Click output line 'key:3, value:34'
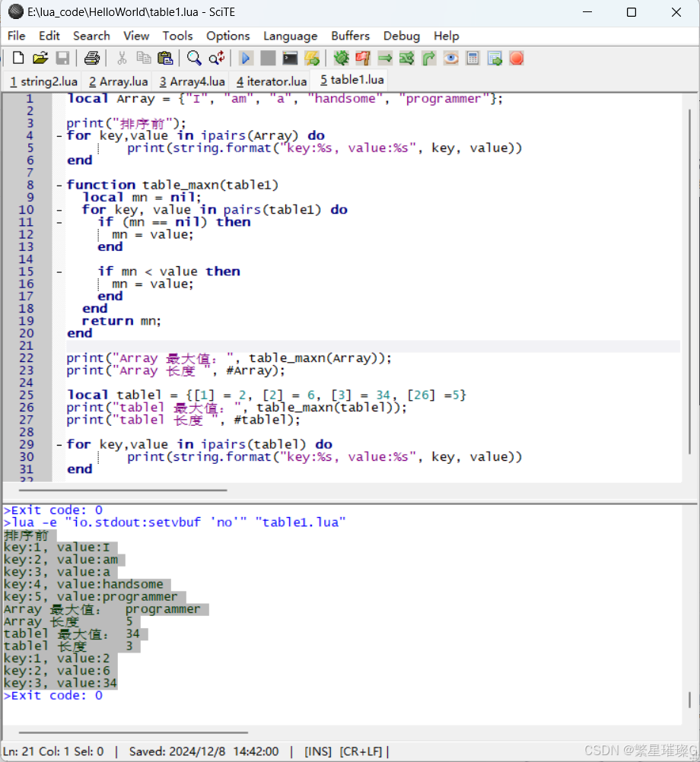This screenshot has width=700, height=762. (60, 683)
